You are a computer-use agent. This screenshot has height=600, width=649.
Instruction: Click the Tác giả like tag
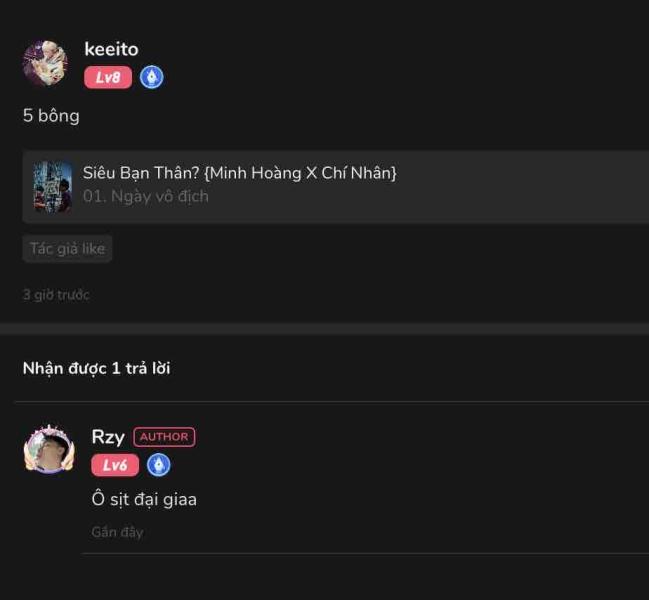[x=67, y=249]
